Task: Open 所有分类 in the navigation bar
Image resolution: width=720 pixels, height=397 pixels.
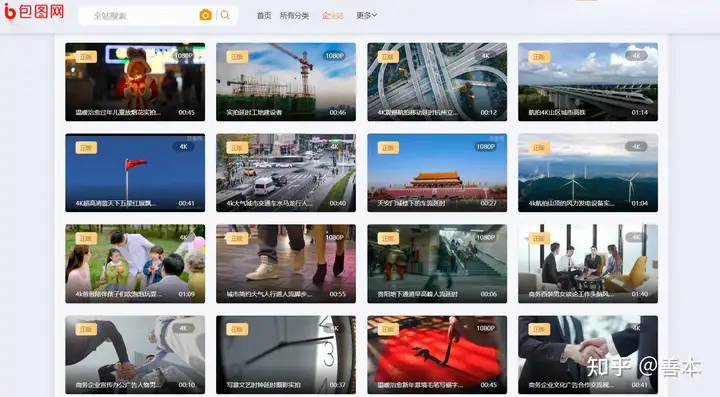Action: [x=294, y=16]
